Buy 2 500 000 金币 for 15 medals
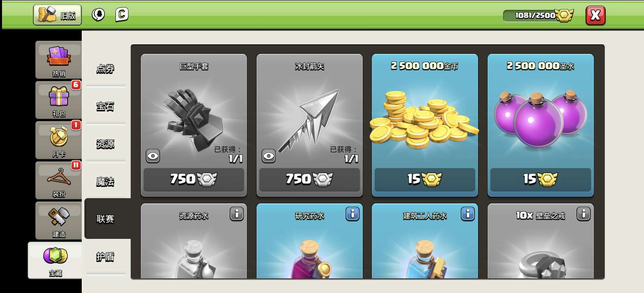Screen dimensions: 644x293 (425, 179)
